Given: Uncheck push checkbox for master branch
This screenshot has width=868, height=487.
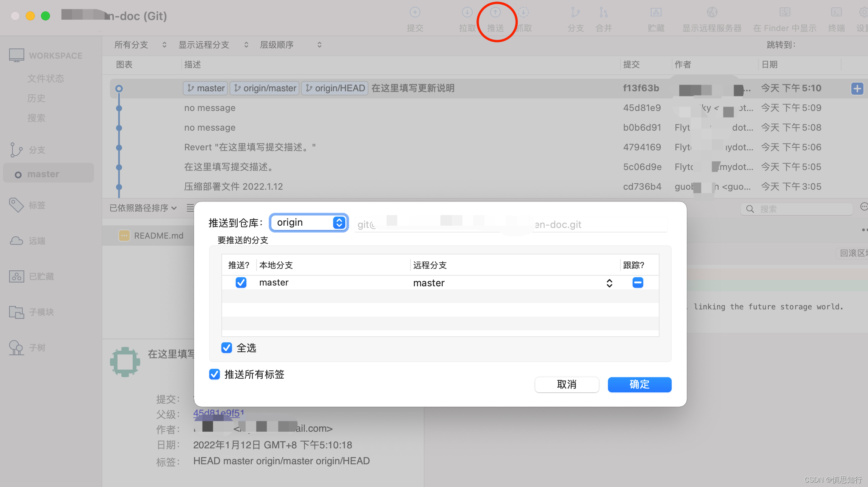Looking at the screenshot, I should (x=241, y=283).
